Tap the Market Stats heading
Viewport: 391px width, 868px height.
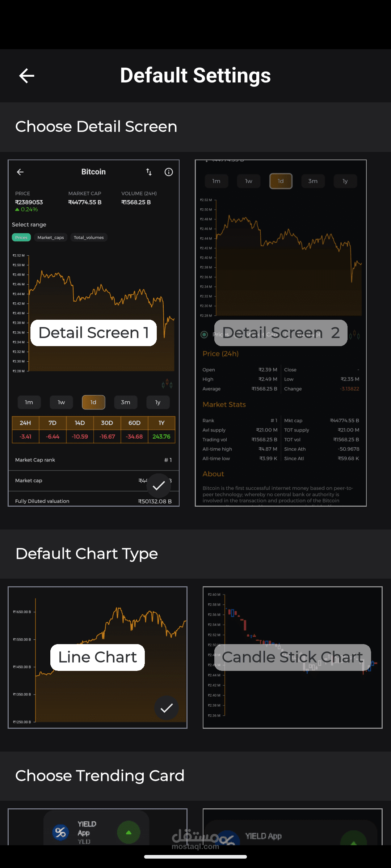pyautogui.click(x=224, y=404)
